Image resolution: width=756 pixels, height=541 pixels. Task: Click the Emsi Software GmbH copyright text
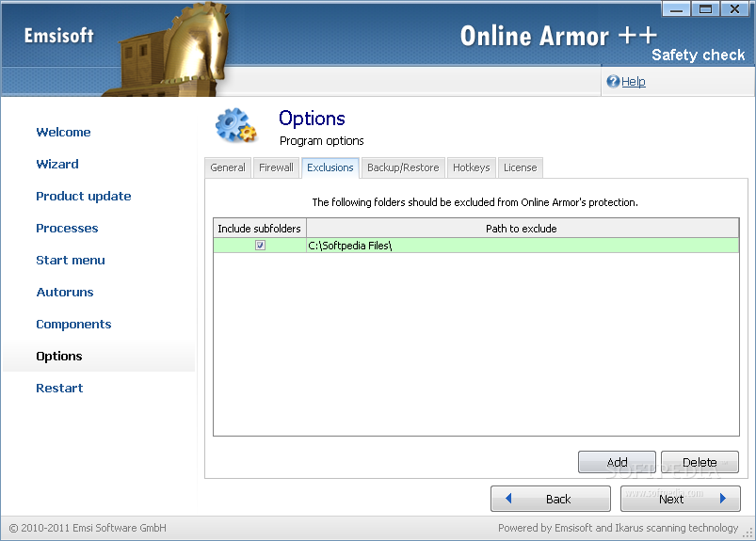[88, 528]
